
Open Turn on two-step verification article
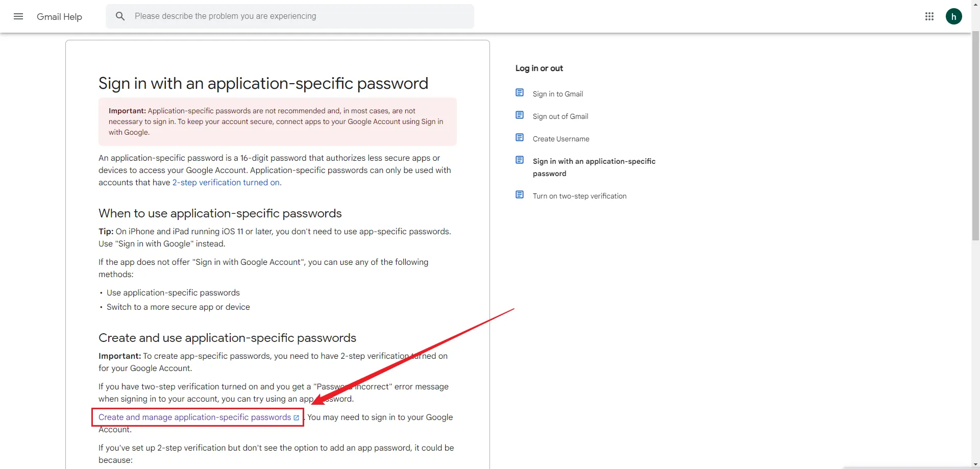point(579,196)
